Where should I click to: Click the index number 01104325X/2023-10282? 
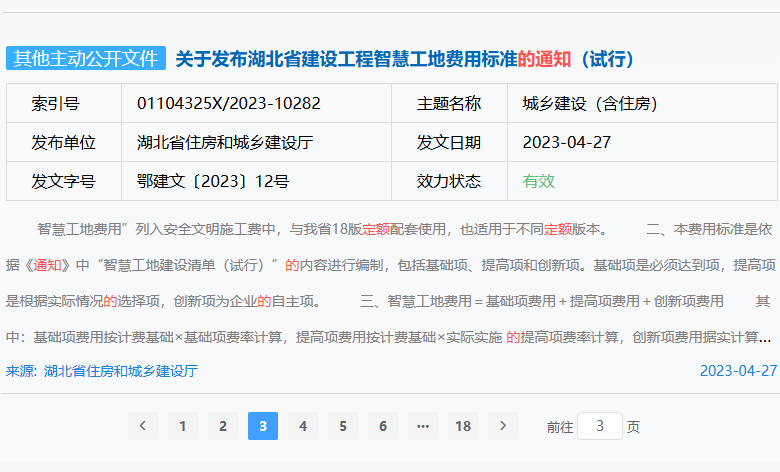click(x=229, y=103)
